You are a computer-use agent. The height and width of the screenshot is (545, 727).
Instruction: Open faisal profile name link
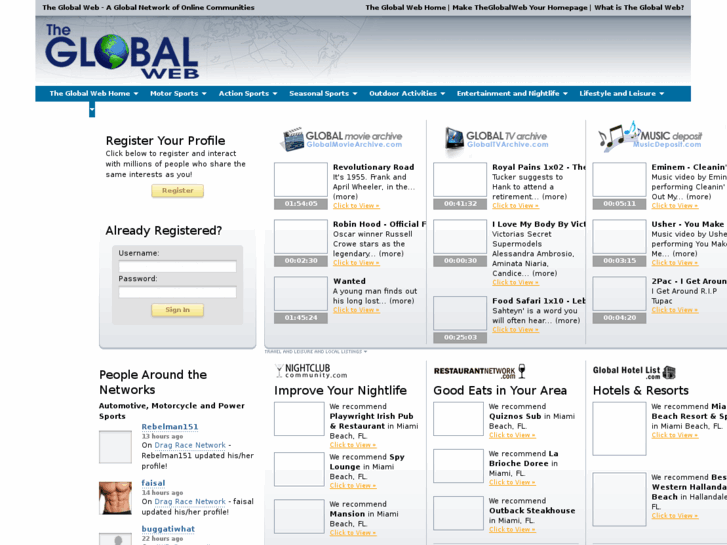[153, 483]
